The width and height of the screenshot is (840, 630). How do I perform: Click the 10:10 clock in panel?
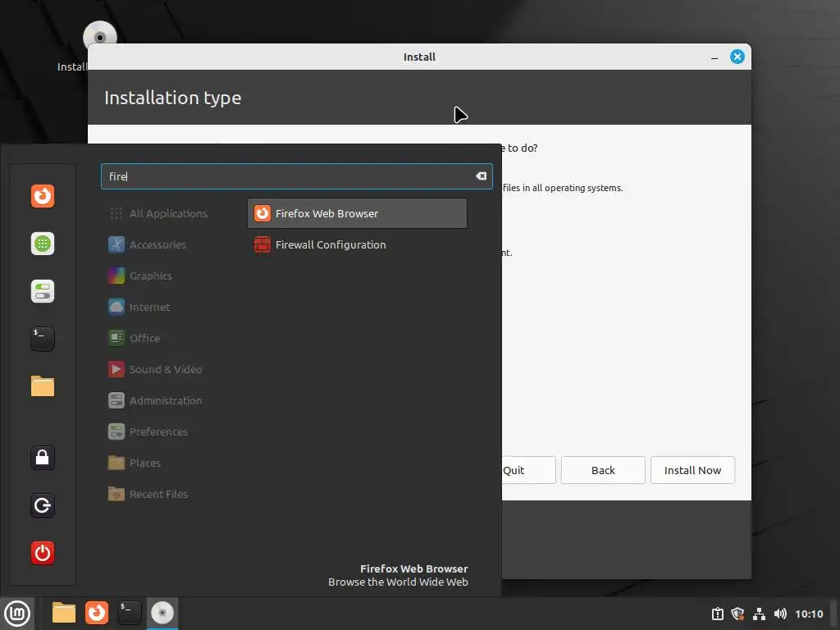pos(809,614)
